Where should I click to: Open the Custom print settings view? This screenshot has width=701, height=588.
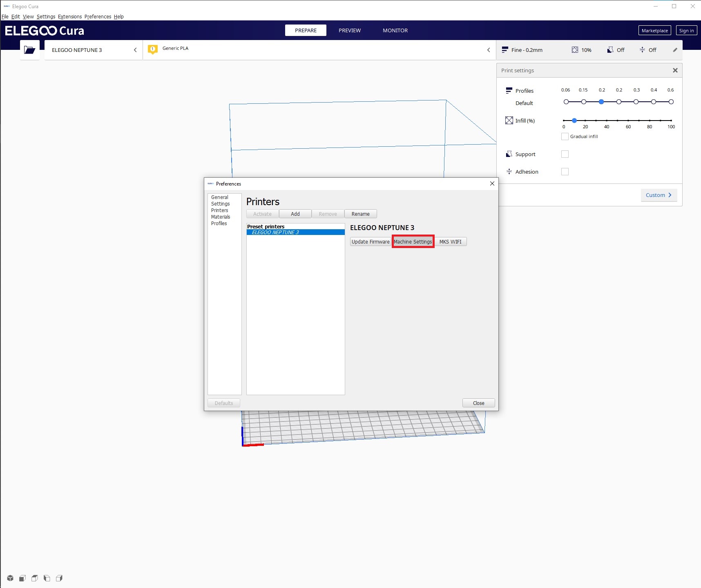[659, 195]
